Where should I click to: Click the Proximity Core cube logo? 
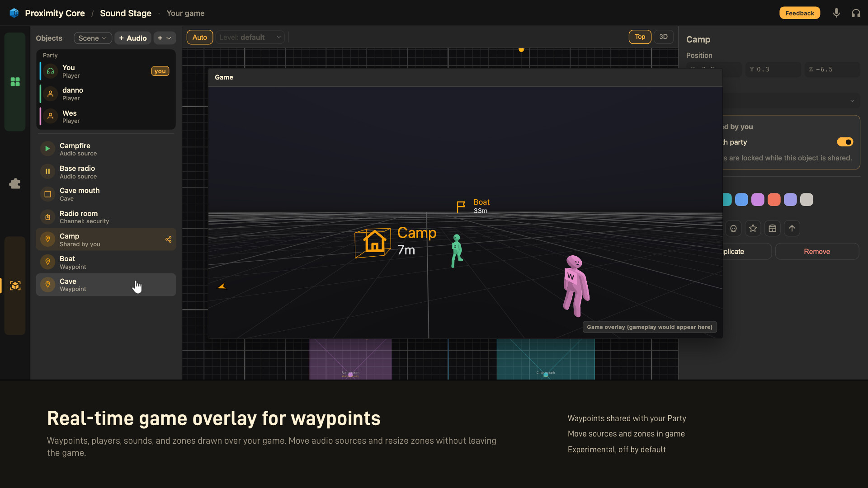(x=14, y=13)
